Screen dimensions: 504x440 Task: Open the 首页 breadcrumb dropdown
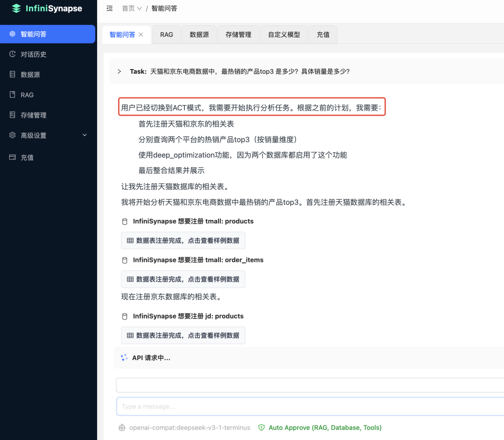pos(132,8)
